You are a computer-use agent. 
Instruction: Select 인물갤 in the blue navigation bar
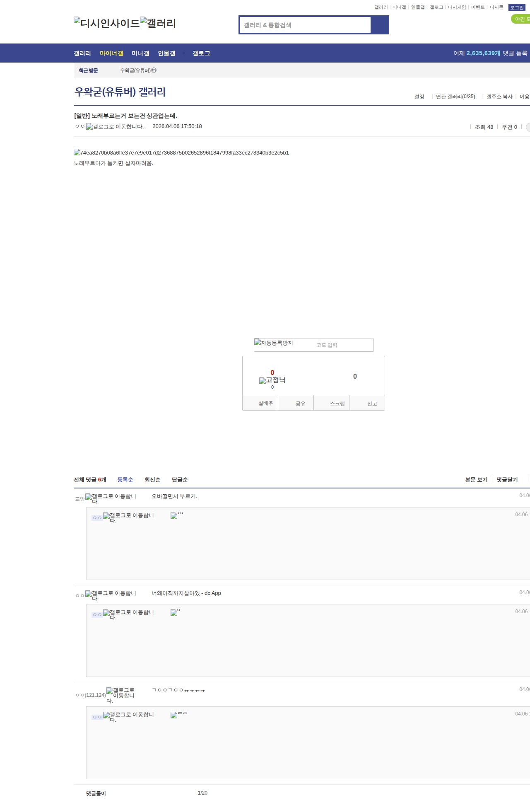tap(166, 53)
